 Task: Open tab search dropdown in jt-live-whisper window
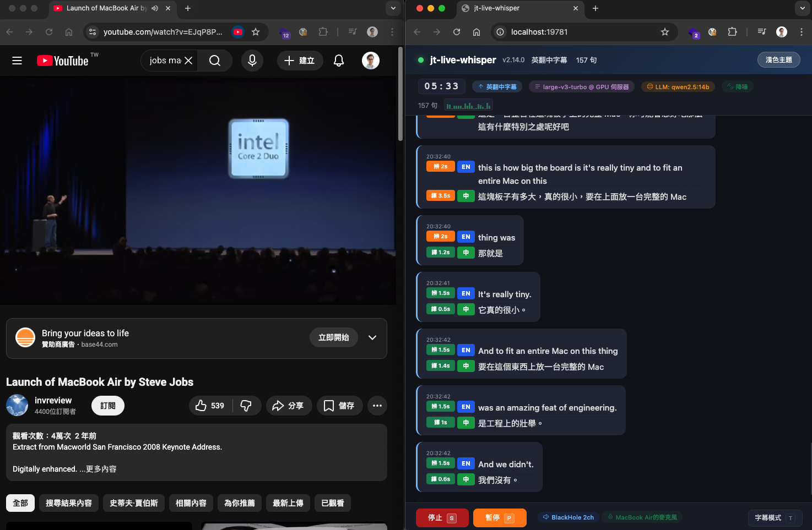(x=802, y=8)
